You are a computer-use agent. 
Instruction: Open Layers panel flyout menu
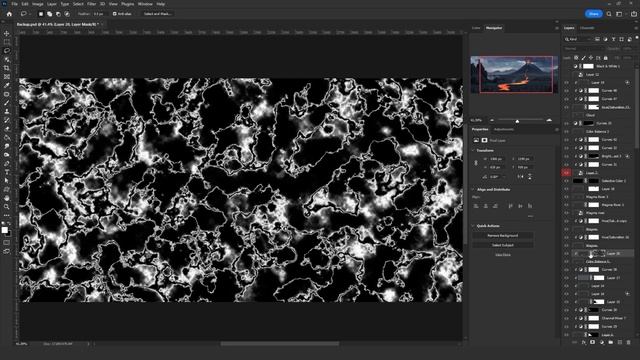[636, 28]
